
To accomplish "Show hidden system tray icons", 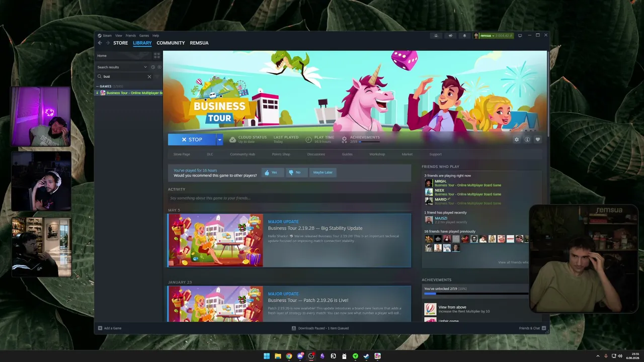I will click(x=598, y=356).
